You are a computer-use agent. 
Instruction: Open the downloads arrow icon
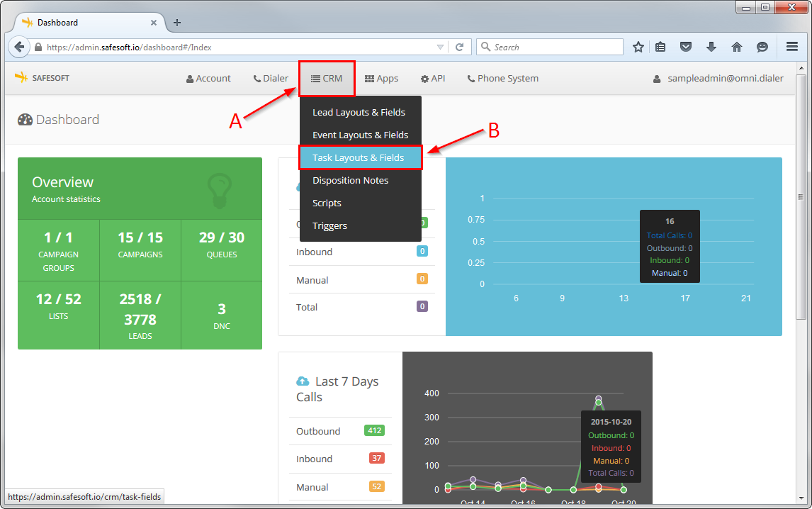tap(711, 47)
